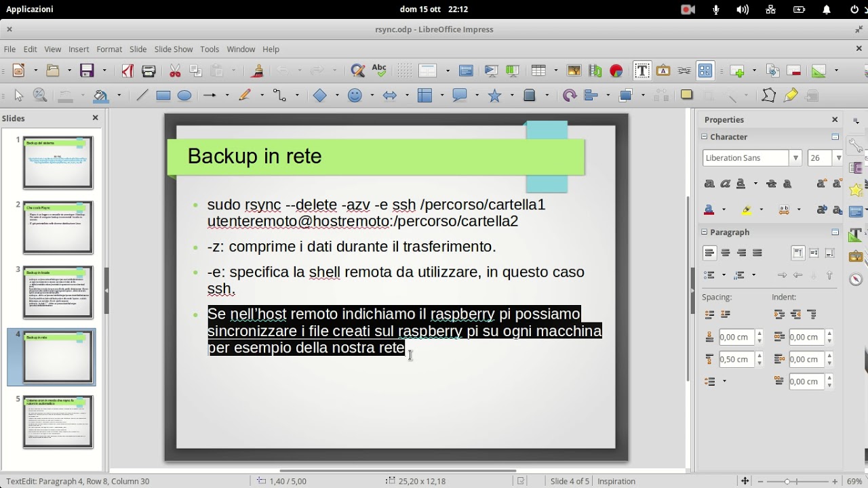868x488 pixels.
Task: Open the sidebar Gallery deck
Action: coord(856,257)
